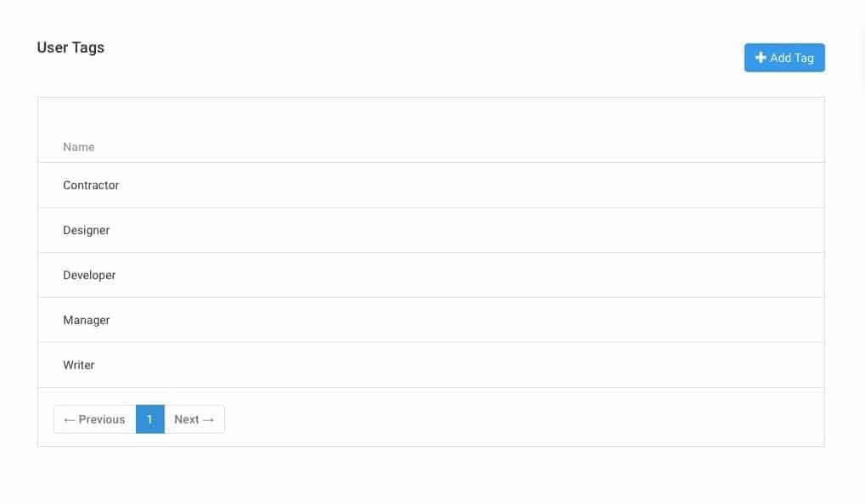Click the User Tags page heading
The image size is (865, 504).
(x=70, y=48)
